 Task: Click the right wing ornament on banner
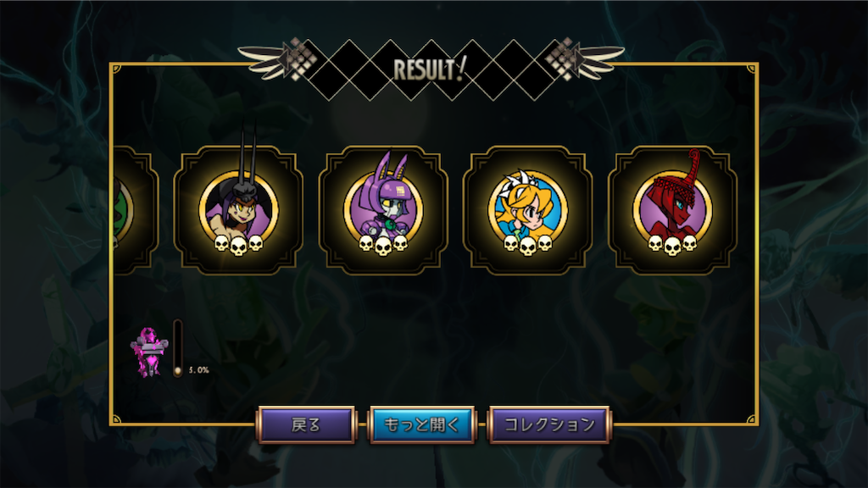pos(587,61)
